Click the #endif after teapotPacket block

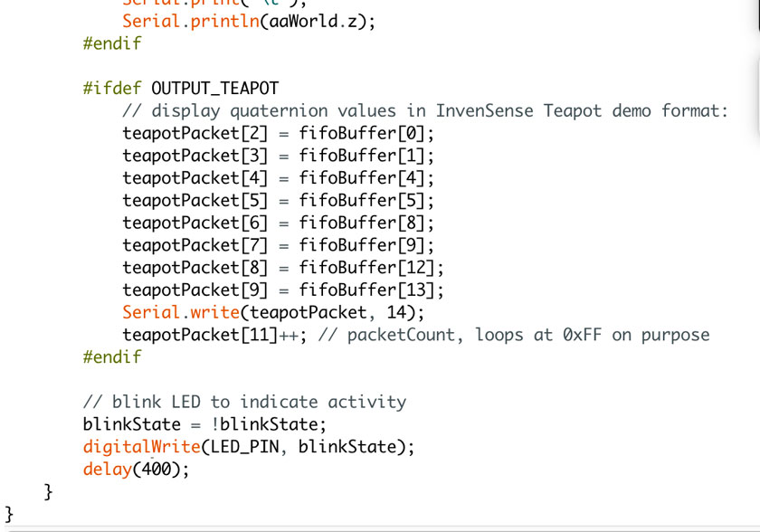click(x=112, y=357)
